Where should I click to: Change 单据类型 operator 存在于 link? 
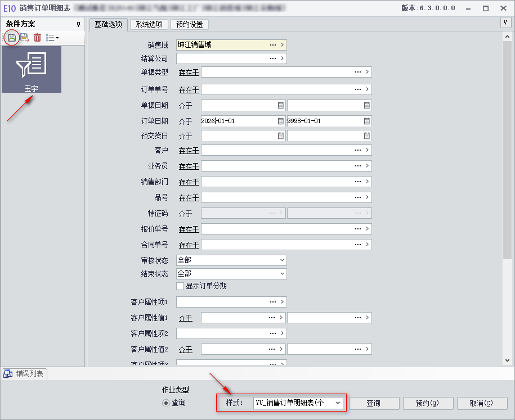[x=189, y=73]
